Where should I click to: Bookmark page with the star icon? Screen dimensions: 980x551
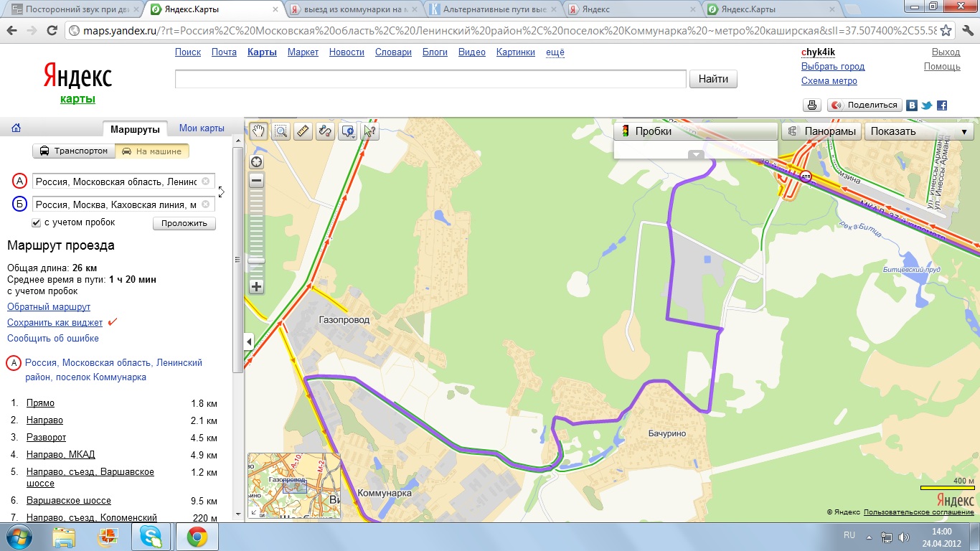pos(946,31)
